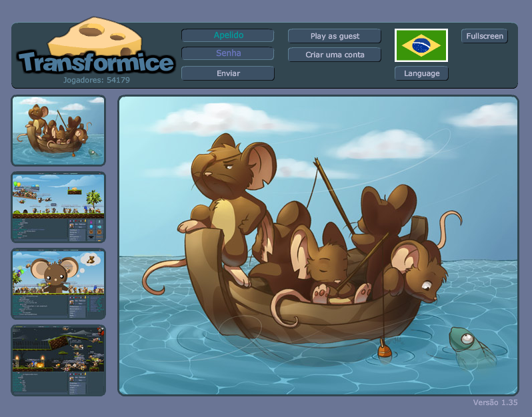Viewport: 532px width, 417px height.
Task: Click the Versão 1.35 version text
Action: (x=495, y=402)
